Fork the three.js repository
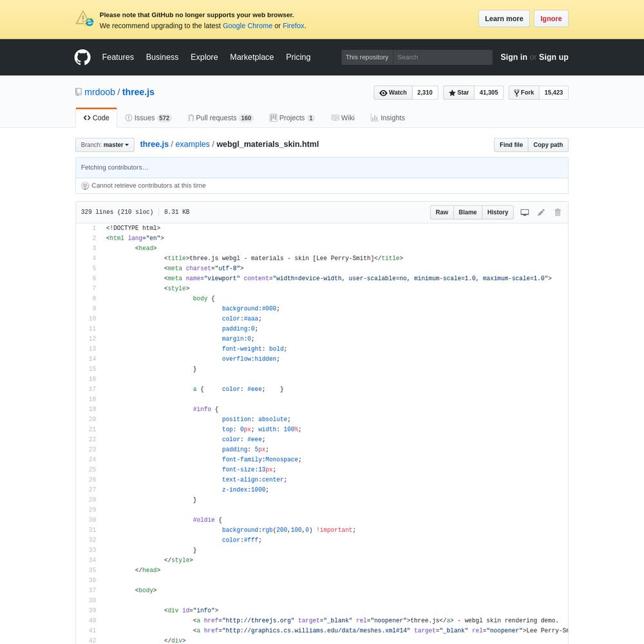 pyautogui.click(x=524, y=92)
